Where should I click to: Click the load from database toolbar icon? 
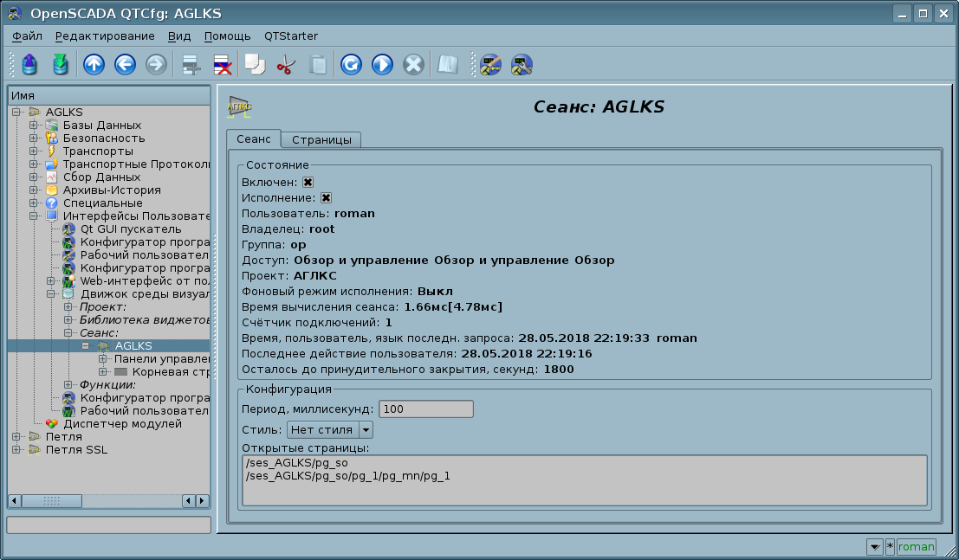(29, 64)
